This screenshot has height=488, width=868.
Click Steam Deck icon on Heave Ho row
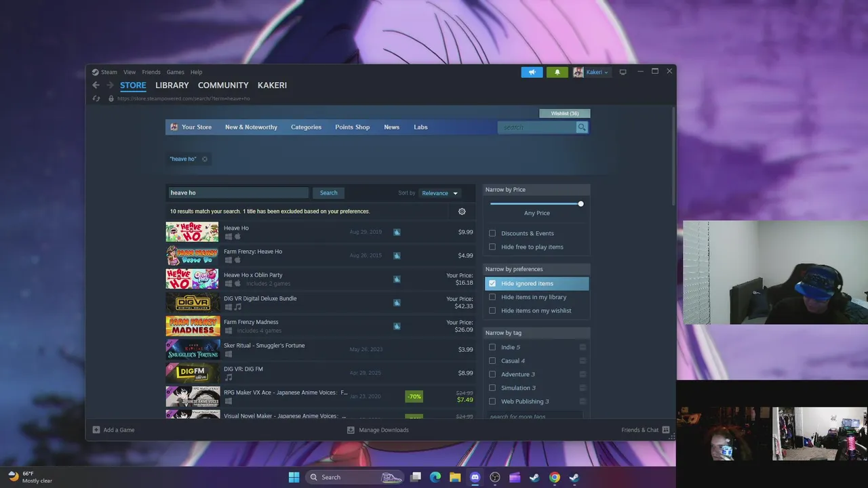[x=397, y=232]
